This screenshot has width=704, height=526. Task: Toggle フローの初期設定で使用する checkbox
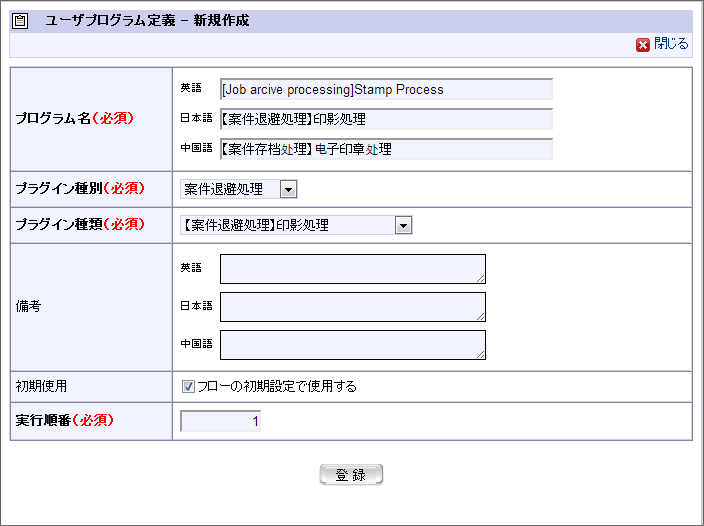[x=188, y=386]
